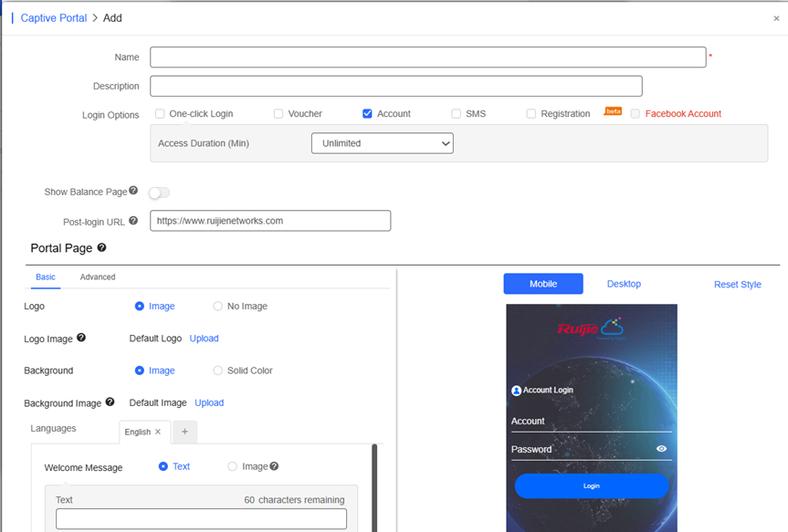Image resolution: width=788 pixels, height=532 pixels.
Task: Click the Account Login user icon in preview
Action: (516, 391)
